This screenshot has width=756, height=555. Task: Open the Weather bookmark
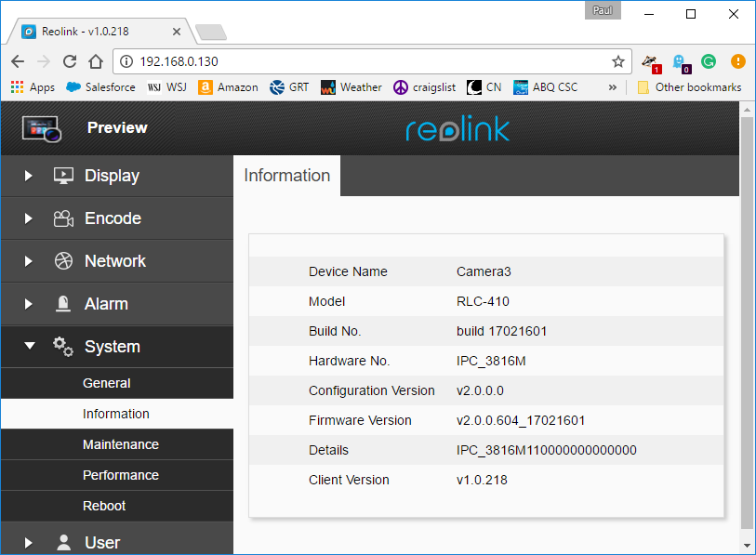351,87
